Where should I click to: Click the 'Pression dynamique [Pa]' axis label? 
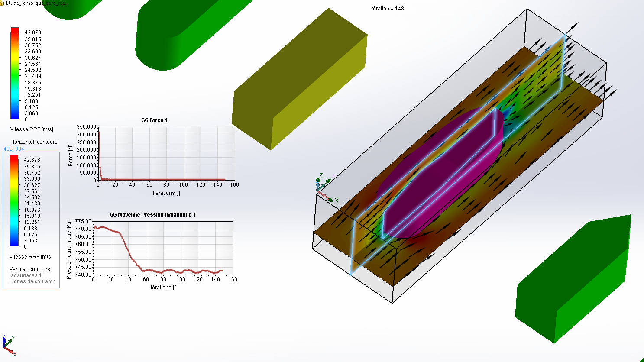(x=69, y=249)
